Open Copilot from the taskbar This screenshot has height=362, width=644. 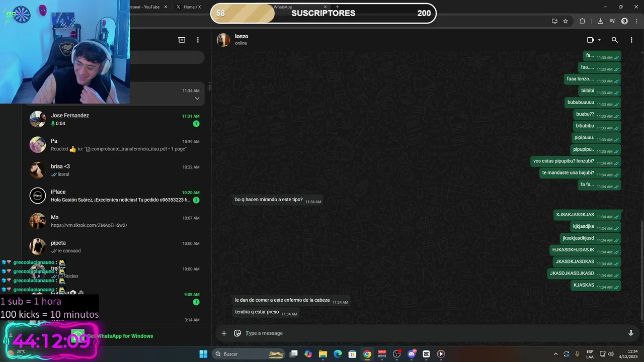click(308, 354)
